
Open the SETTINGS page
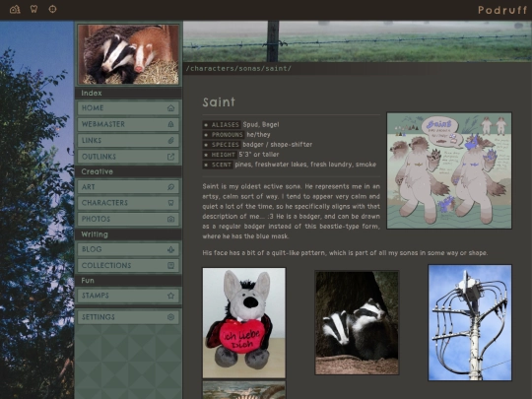128,317
